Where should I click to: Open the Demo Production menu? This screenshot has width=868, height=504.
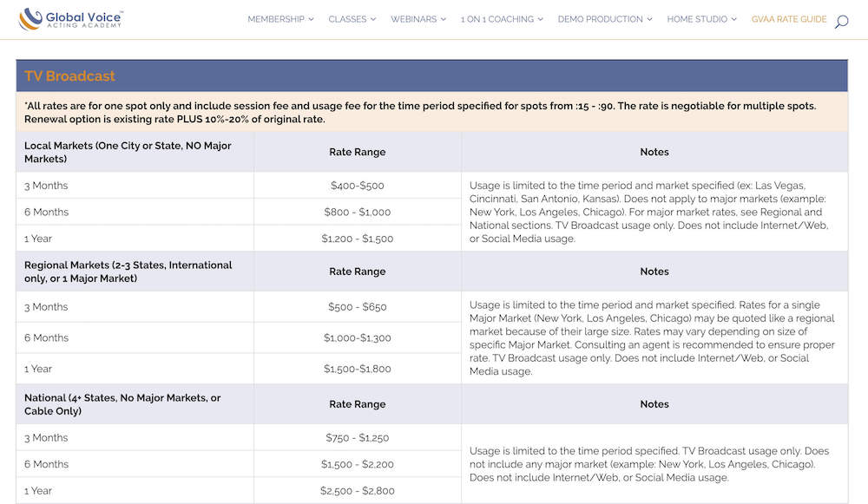tap(605, 19)
